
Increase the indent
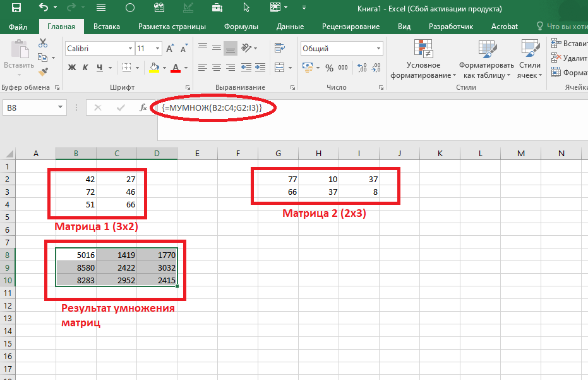260,68
